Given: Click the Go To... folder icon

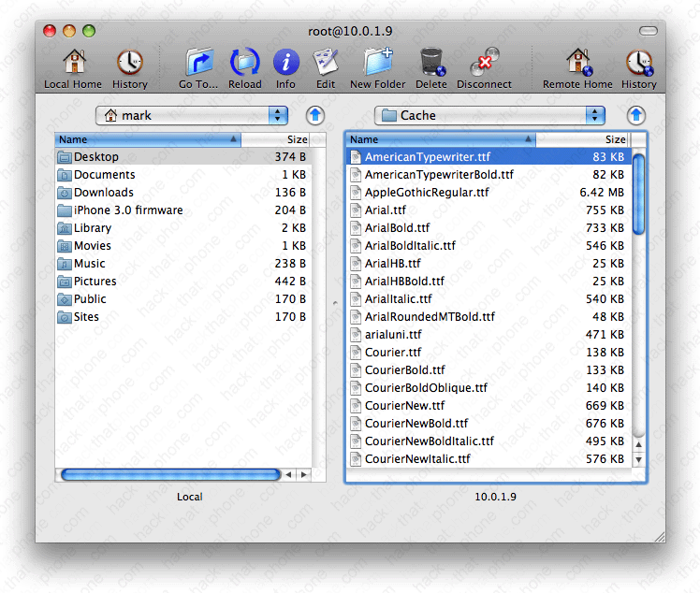Looking at the screenshot, I should (x=198, y=64).
